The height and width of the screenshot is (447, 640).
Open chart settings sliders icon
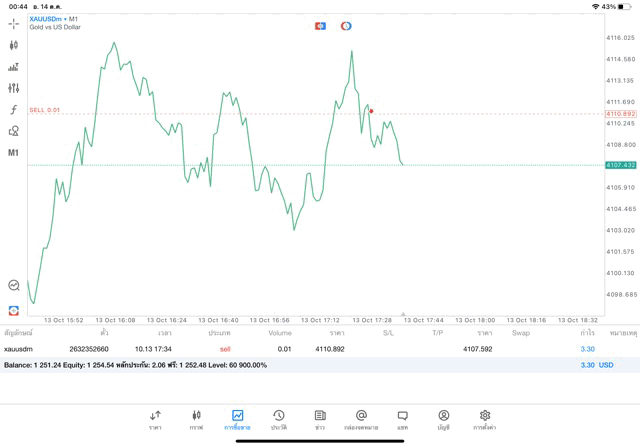(x=14, y=88)
